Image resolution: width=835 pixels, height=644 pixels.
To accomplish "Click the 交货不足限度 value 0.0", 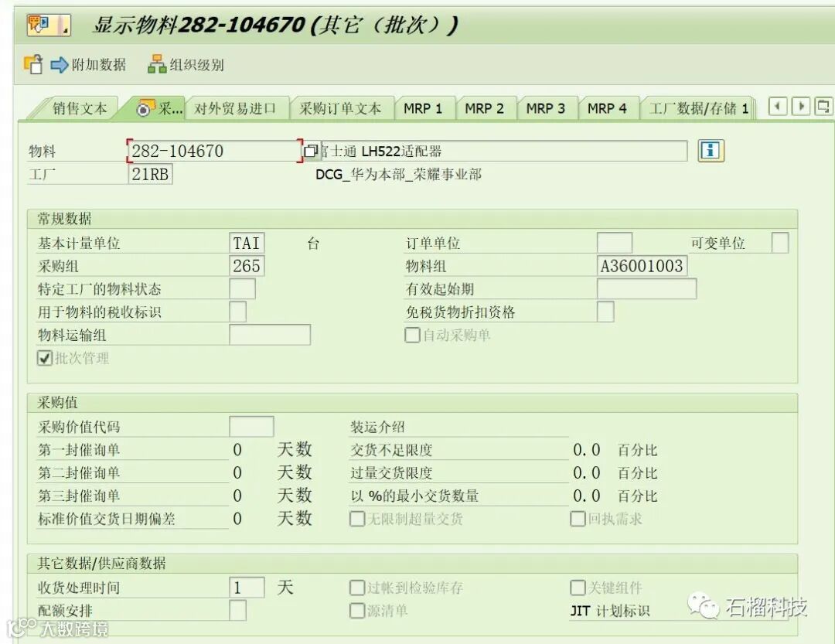I will (x=586, y=450).
